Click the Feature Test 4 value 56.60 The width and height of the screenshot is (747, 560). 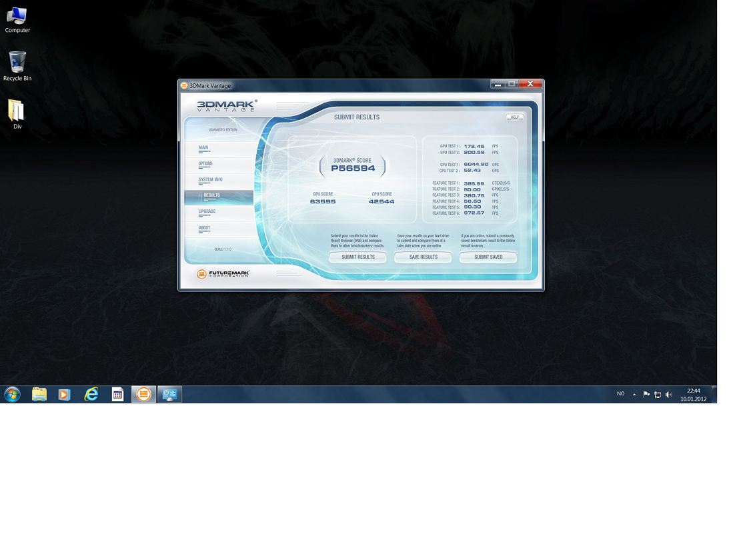472,201
